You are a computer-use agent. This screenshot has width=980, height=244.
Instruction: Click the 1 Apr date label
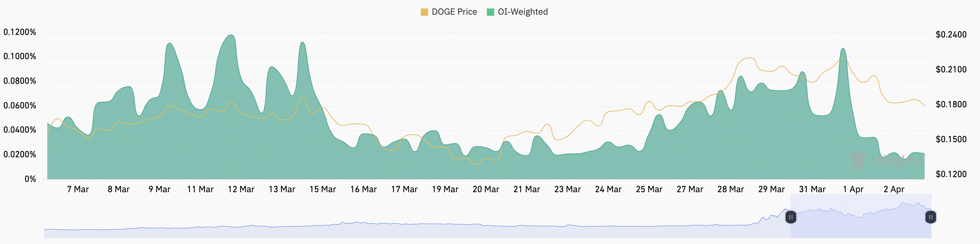(x=853, y=189)
